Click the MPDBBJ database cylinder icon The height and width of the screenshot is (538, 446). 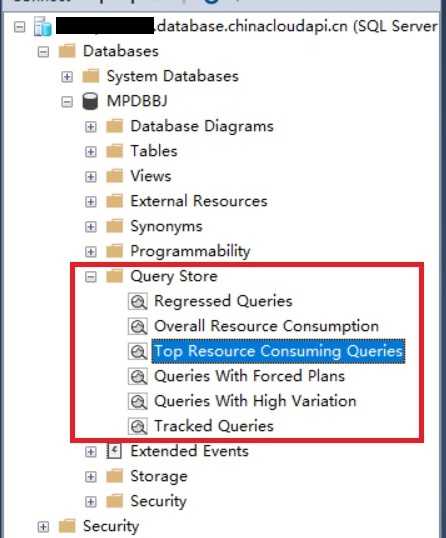tap(90, 101)
